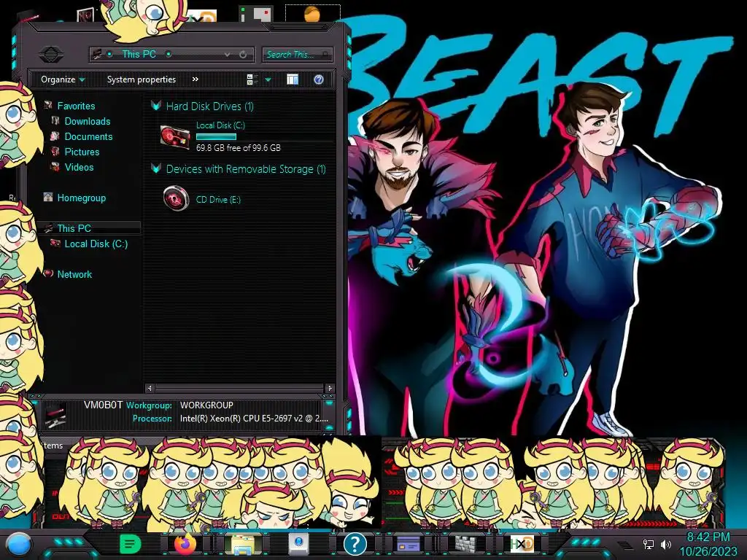Click the computer icon in details pane
The width and height of the screenshot is (747, 560).
pos(55,415)
